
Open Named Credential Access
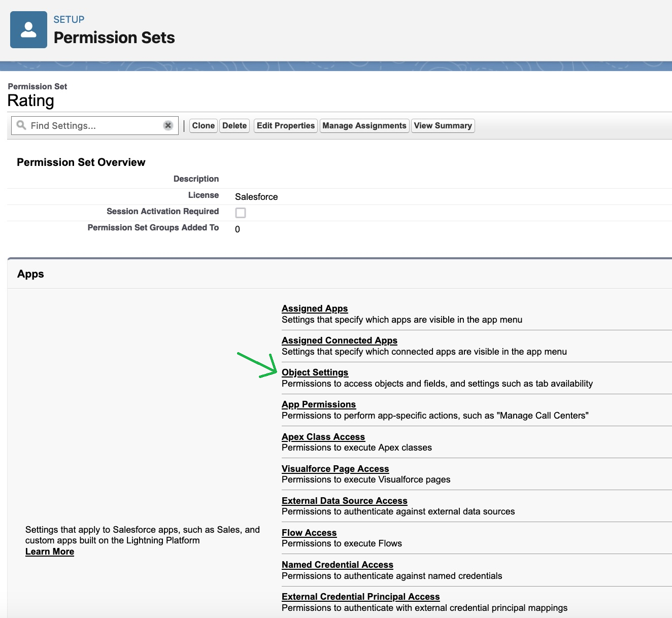point(338,565)
